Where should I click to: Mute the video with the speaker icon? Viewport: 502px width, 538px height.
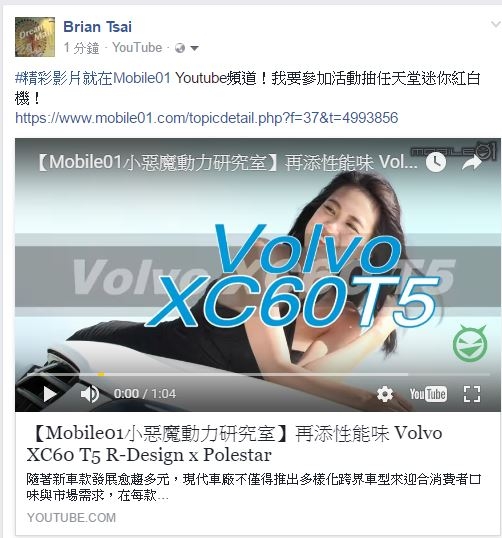[90, 394]
